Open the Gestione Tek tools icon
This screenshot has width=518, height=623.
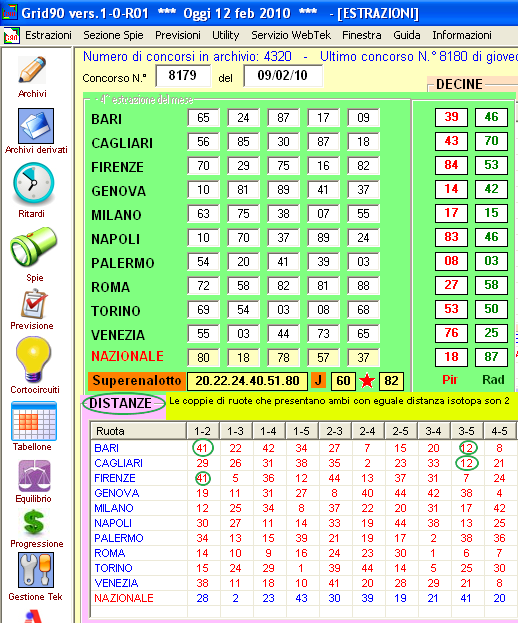click(35, 570)
